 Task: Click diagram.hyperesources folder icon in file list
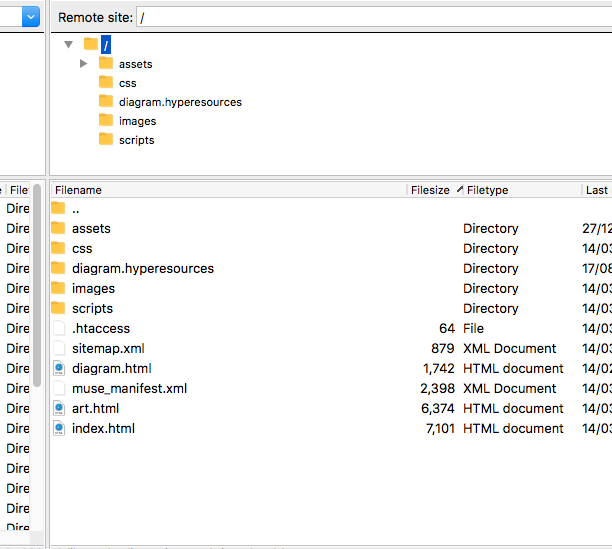[x=58, y=268]
